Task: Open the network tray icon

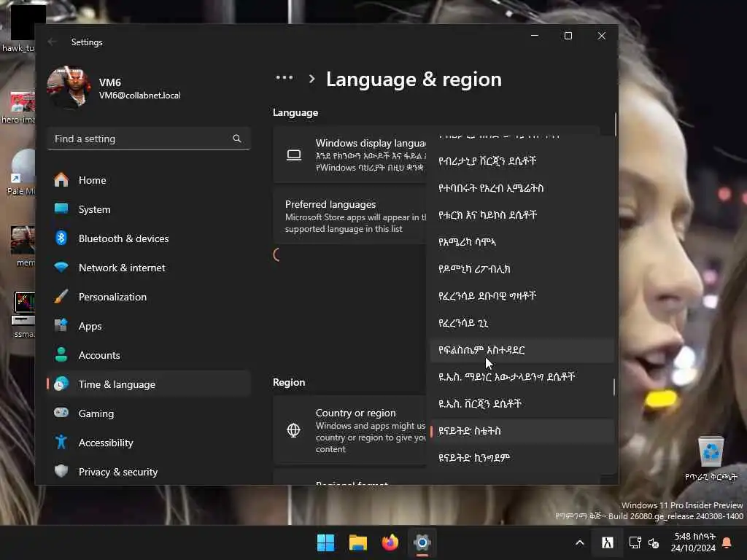Action: 635,542
